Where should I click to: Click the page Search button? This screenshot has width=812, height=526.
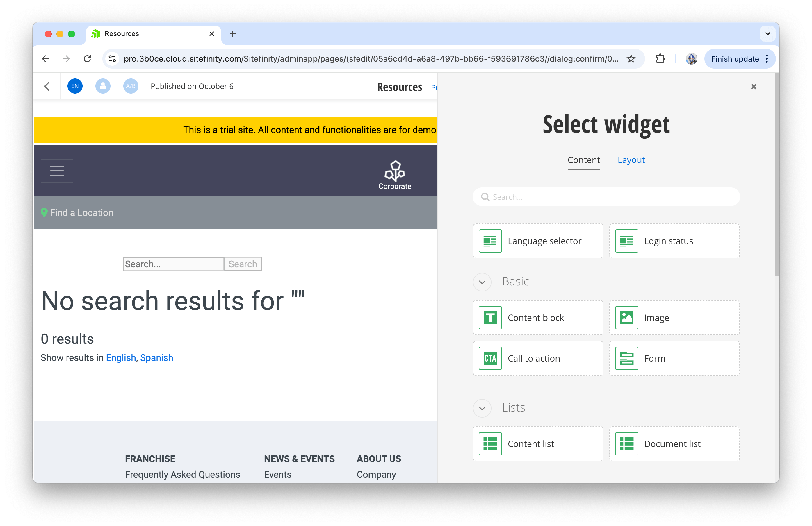click(243, 264)
